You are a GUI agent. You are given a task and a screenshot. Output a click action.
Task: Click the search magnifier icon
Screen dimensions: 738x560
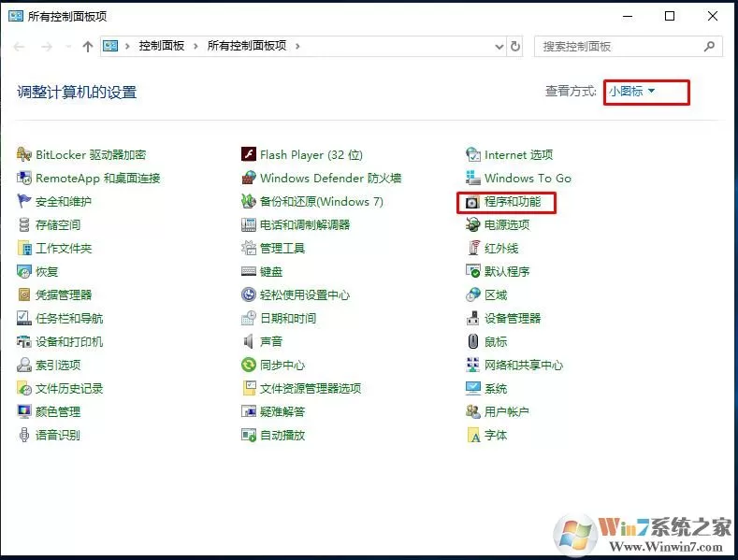pyautogui.click(x=709, y=46)
